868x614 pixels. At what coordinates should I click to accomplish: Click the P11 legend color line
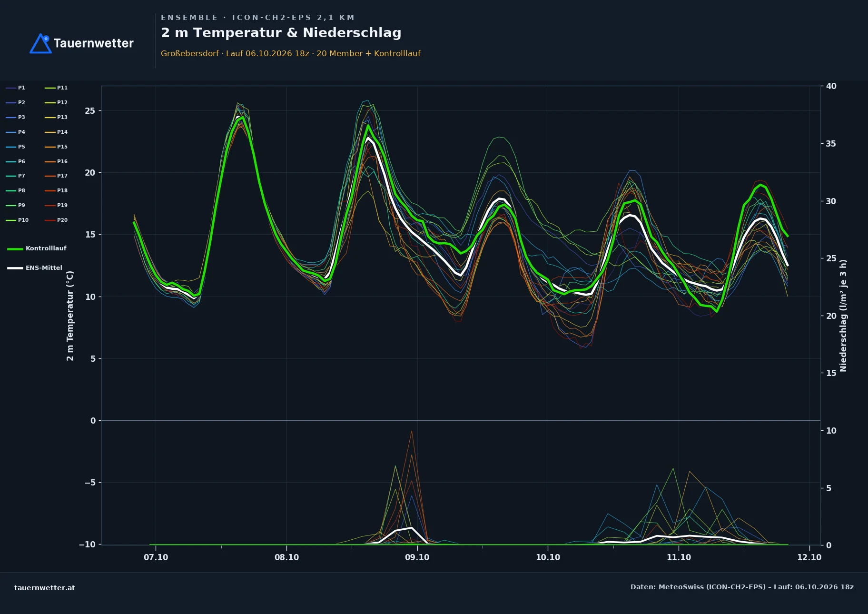(50, 88)
